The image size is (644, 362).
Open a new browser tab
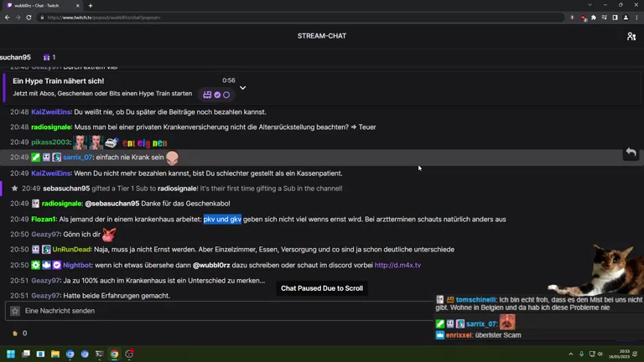point(91,5)
